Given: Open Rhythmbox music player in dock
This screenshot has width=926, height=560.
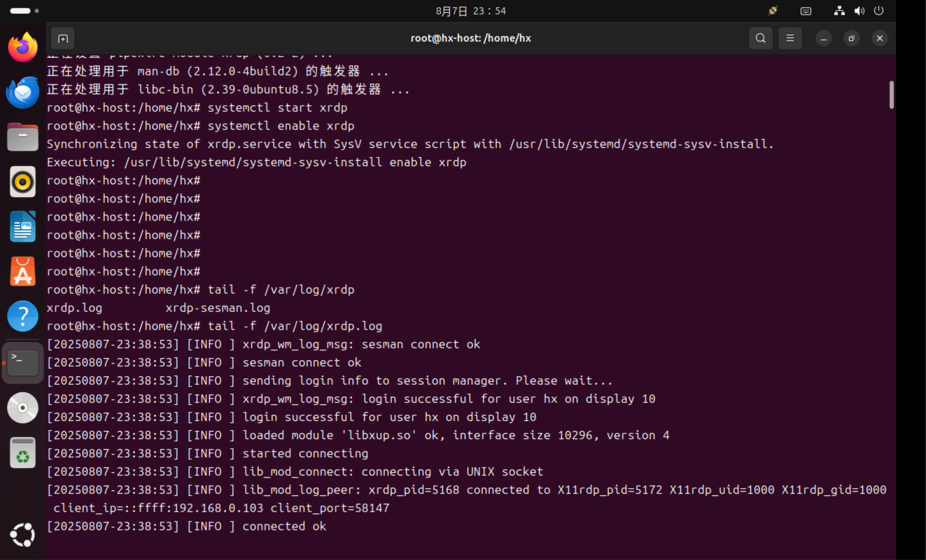Looking at the screenshot, I should point(23,182).
